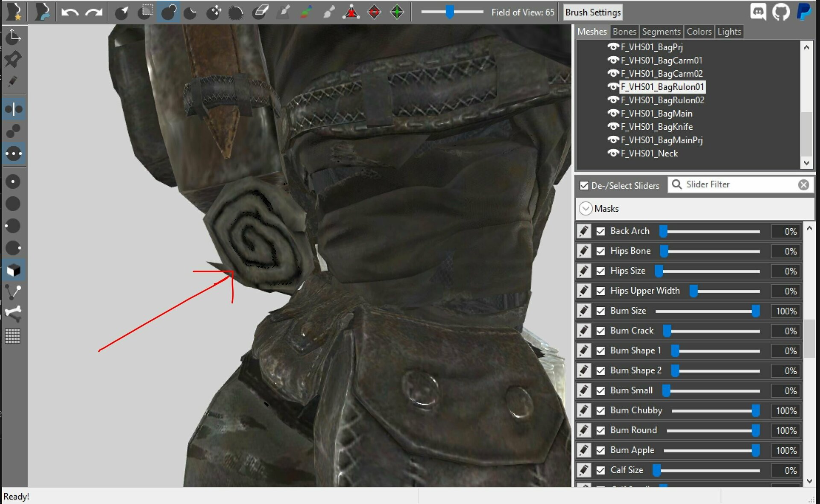Pick the highlighted Inflate brush tool
Screen dimensions: 820x504
169,12
